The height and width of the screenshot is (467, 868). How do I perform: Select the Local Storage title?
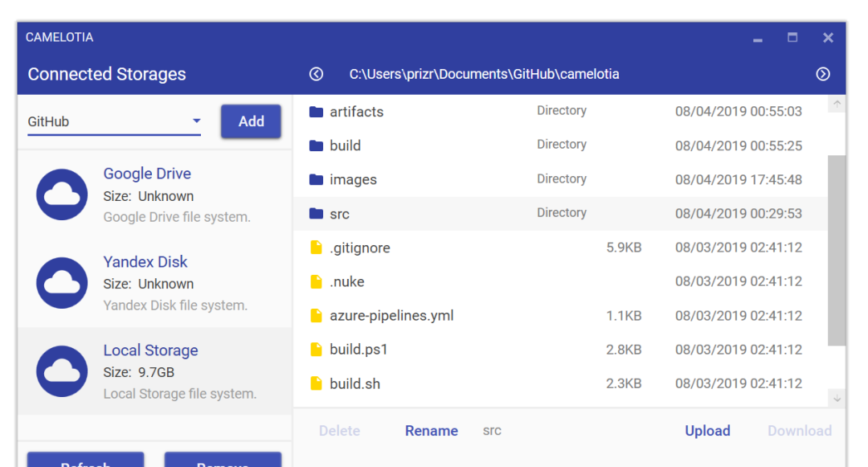point(150,350)
